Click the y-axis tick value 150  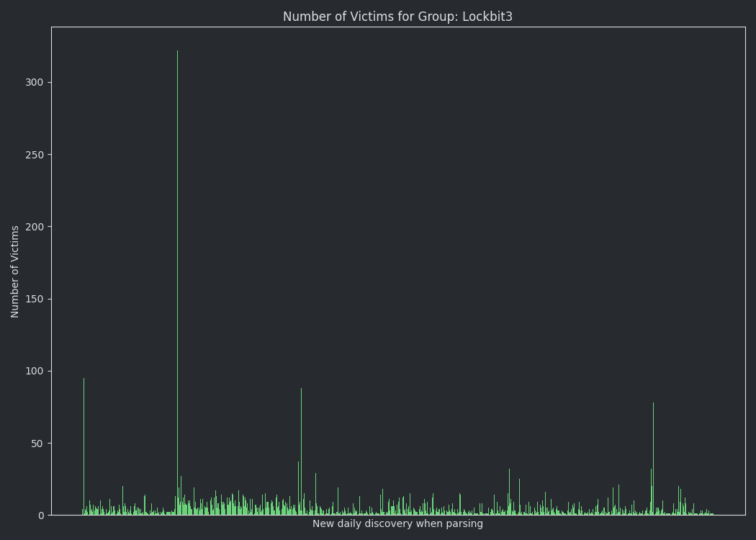click(x=35, y=299)
